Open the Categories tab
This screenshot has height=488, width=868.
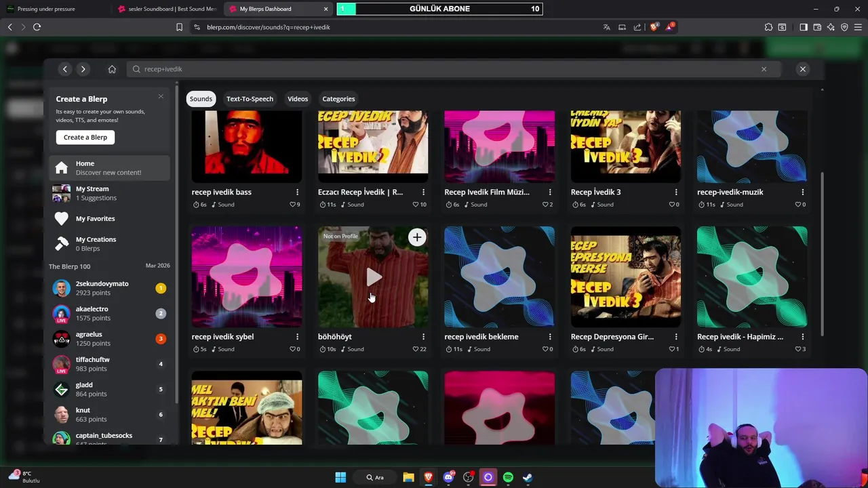pyautogui.click(x=338, y=98)
